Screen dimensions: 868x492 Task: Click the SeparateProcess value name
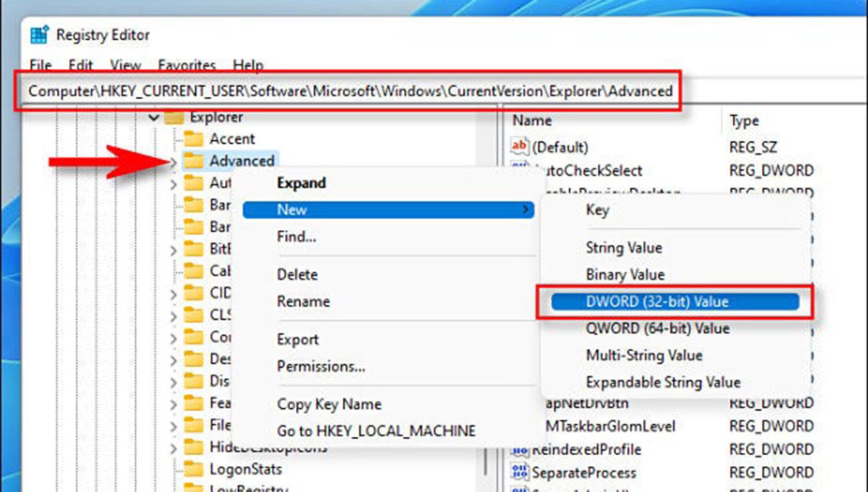pyautogui.click(x=584, y=473)
